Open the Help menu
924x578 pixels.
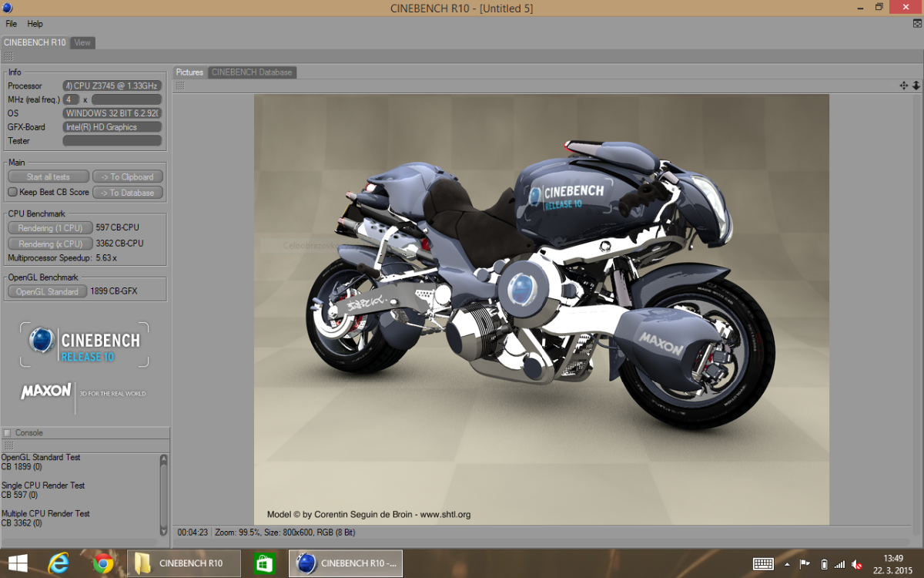coord(35,24)
